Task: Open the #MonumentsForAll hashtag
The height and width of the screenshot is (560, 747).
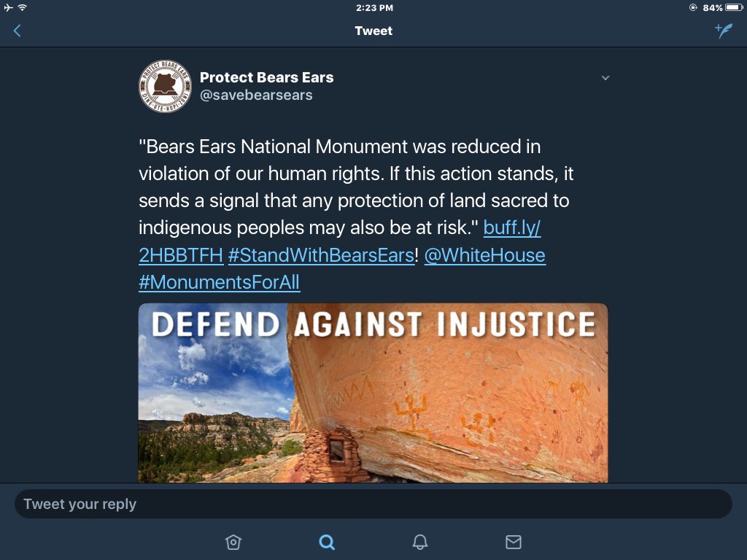Action: pos(219,282)
